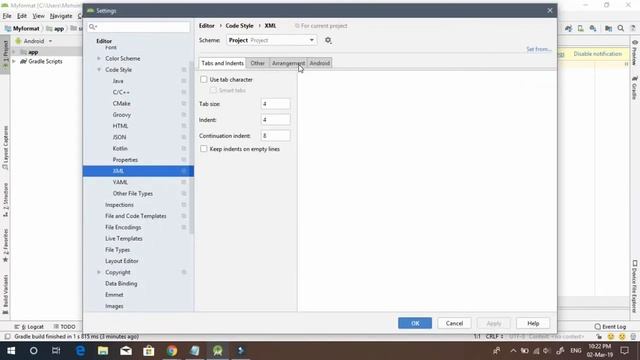Viewport: 640px width, 360px height.
Task: Open Mail app from the taskbar
Action: (x=126, y=351)
